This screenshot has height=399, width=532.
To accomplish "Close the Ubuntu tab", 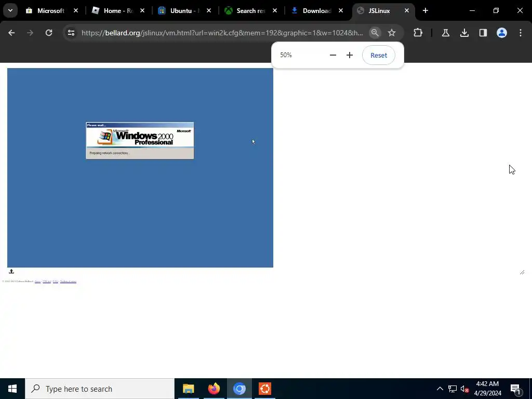I will 209,10.
